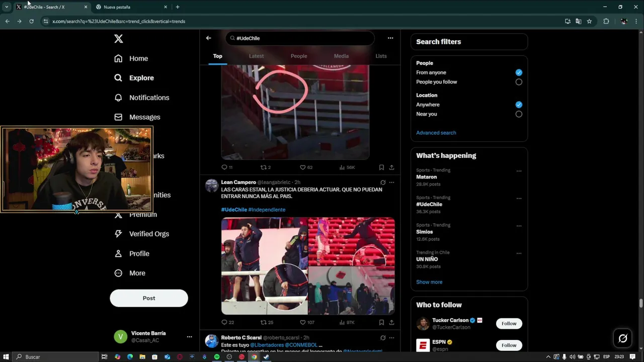The width and height of the screenshot is (644, 362).
Task: Open search options three-dot menu
Action: (390, 38)
